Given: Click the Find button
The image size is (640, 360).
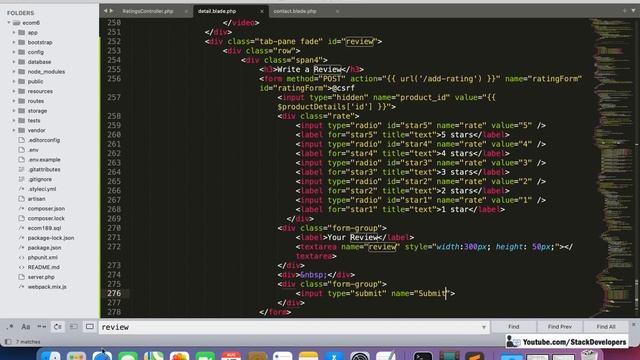Looking at the screenshot, I should [513, 327].
